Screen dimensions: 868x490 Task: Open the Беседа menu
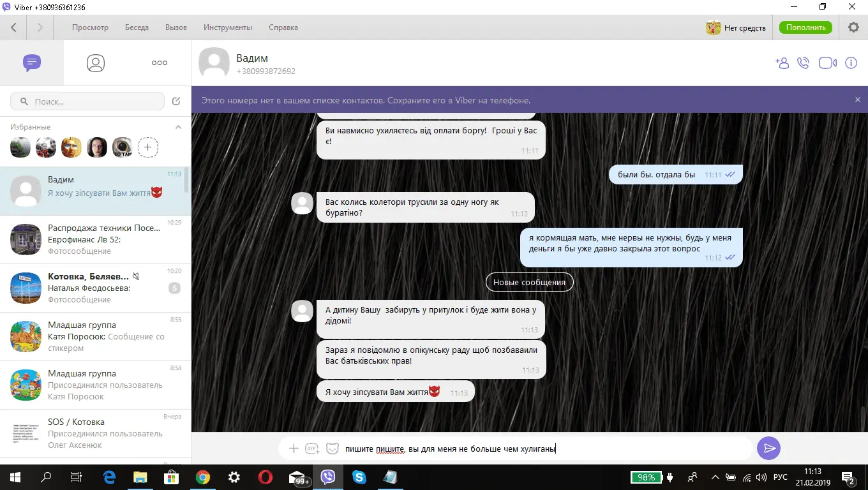137,27
